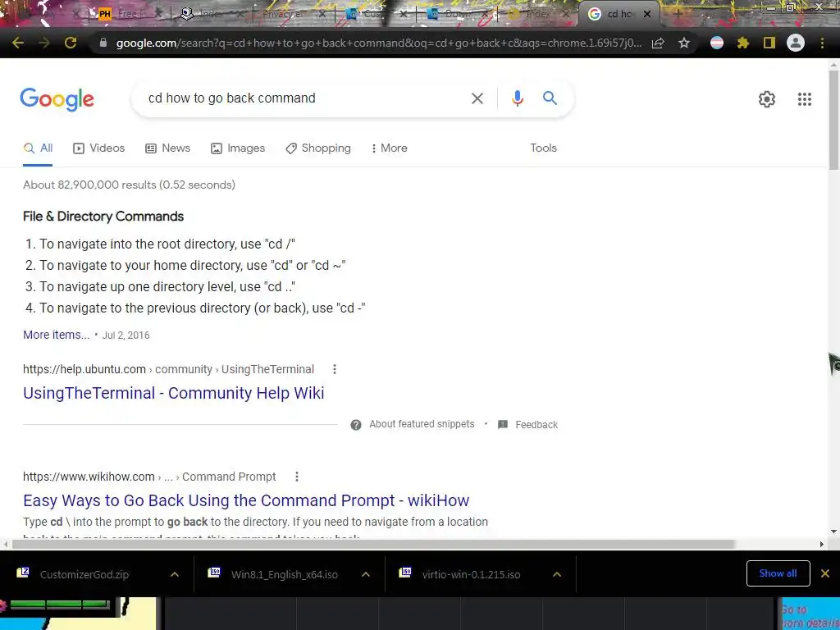The width and height of the screenshot is (840, 630).
Task: Open the More search filters dropdown
Action: point(389,148)
